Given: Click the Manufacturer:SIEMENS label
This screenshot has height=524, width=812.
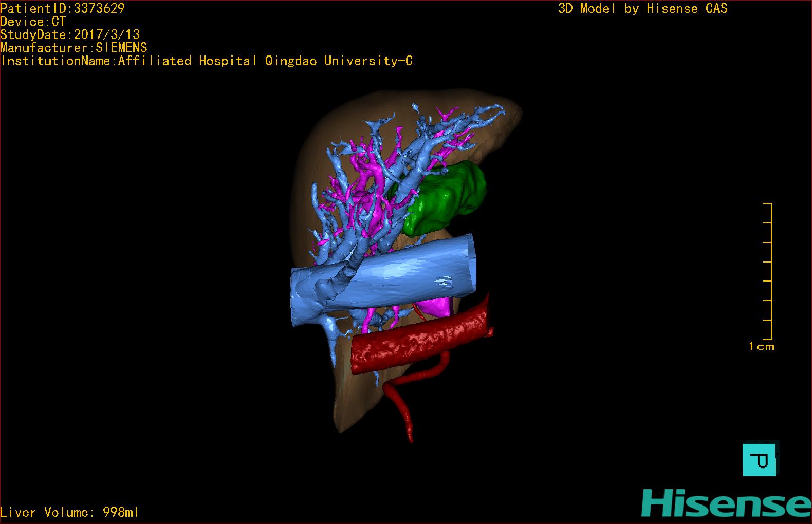Looking at the screenshot, I should 73,48.
